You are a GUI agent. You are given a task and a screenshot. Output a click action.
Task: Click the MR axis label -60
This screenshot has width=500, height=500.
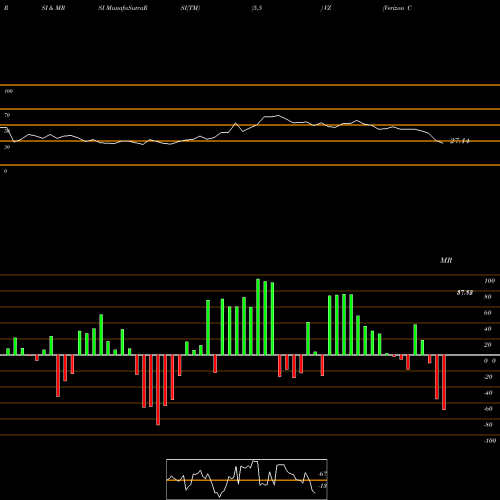pyautogui.click(x=488, y=409)
